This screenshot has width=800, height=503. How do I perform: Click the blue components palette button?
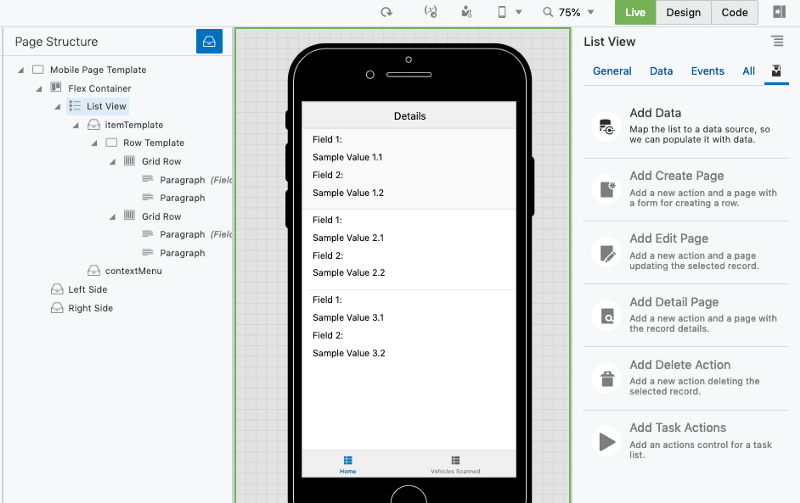[x=209, y=42]
